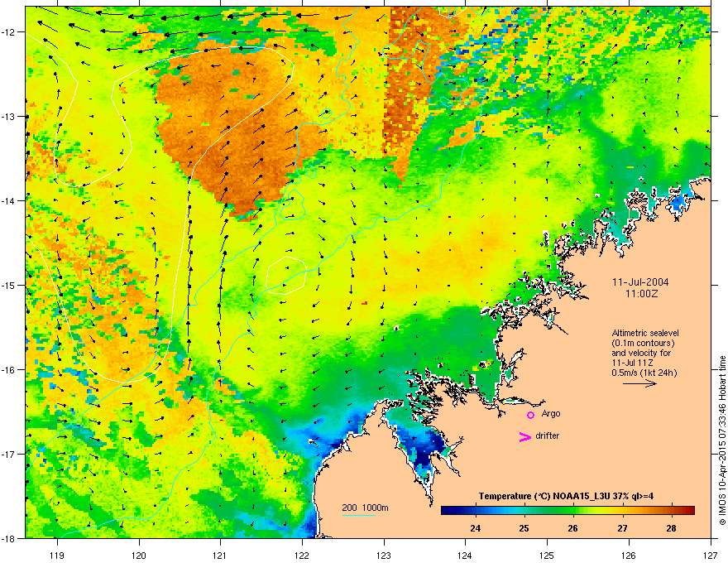Click the '-17' latitude axis label
This screenshot has width=728, height=563.
(8, 454)
